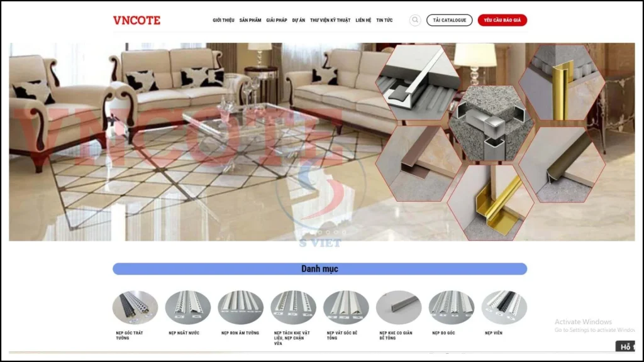
Task: Open the Giới Thiệu menu item
Action: coord(223,20)
